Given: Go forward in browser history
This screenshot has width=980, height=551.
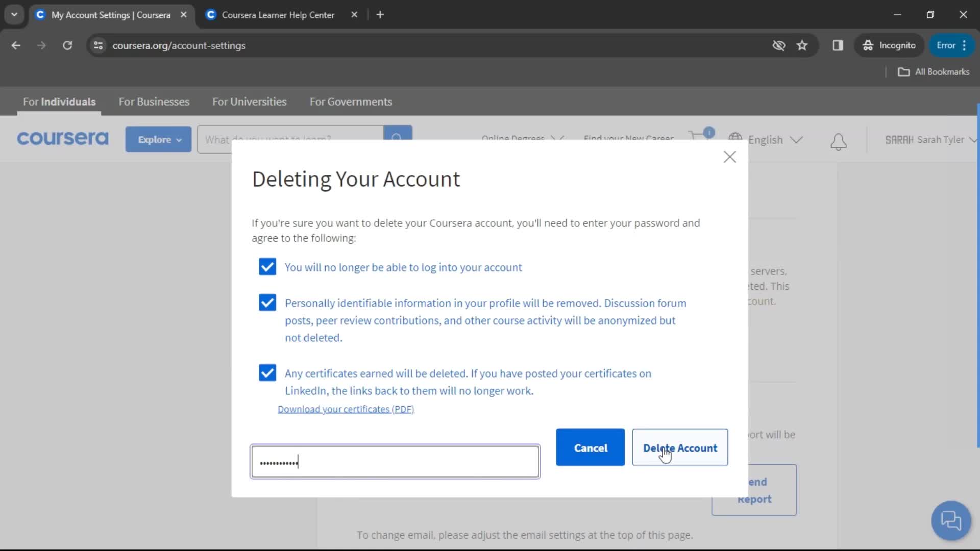Looking at the screenshot, I should click(x=41, y=45).
